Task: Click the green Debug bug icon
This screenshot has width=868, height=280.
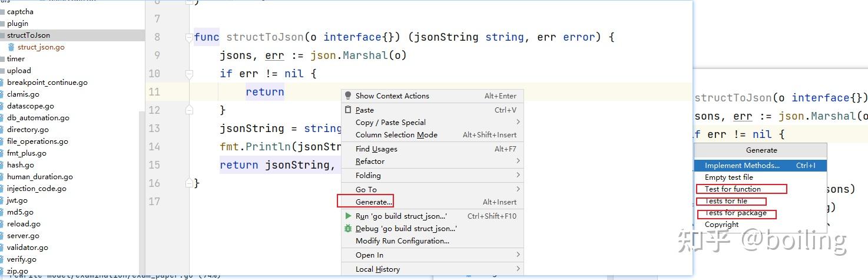Action: click(x=348, y=228)
